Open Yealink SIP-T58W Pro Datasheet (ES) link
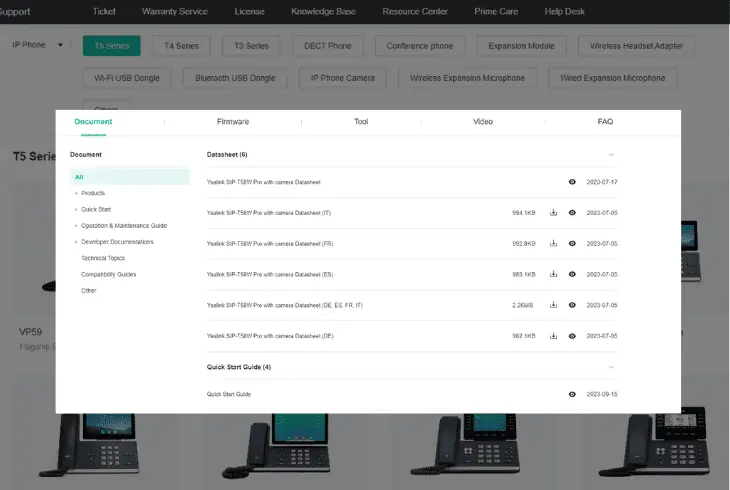 click(270, 274)
